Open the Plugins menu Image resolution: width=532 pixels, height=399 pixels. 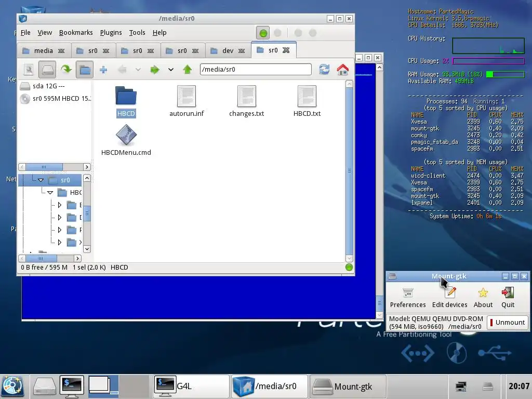tap(111, 33)
